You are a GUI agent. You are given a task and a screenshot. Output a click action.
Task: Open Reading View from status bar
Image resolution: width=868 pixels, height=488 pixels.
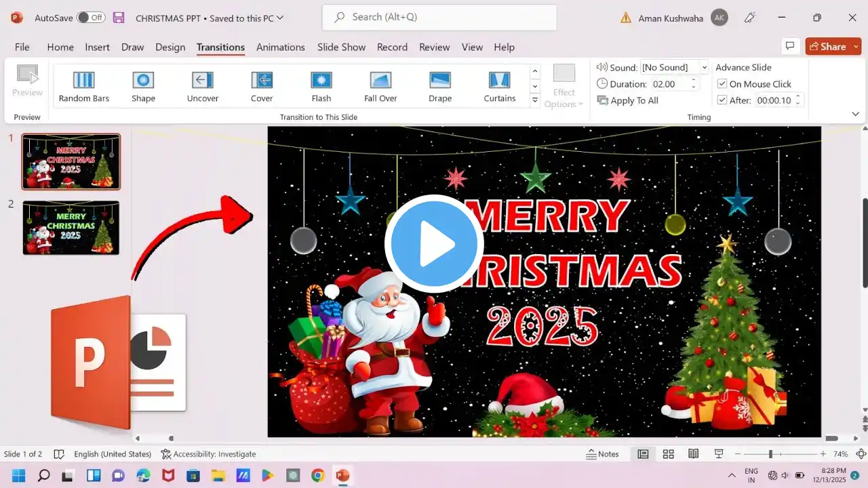pyautogui.click(x=693, y=454)
